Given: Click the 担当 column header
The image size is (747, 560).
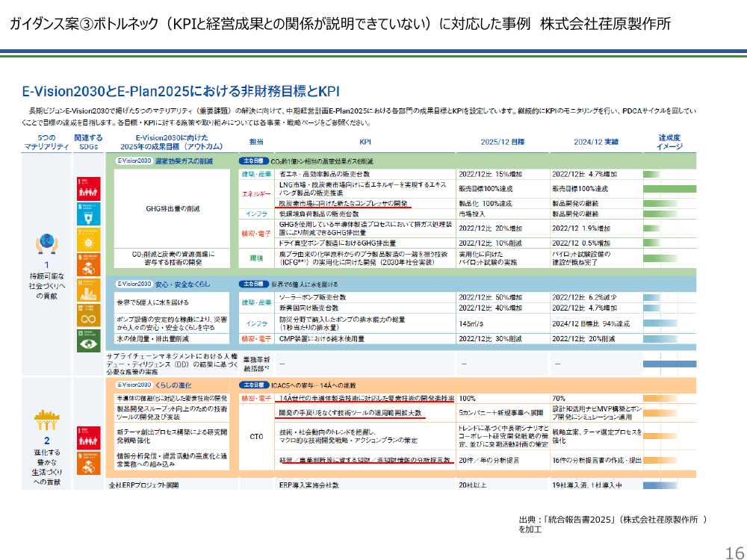Looking at the screenshot, I should pos(256,142).
